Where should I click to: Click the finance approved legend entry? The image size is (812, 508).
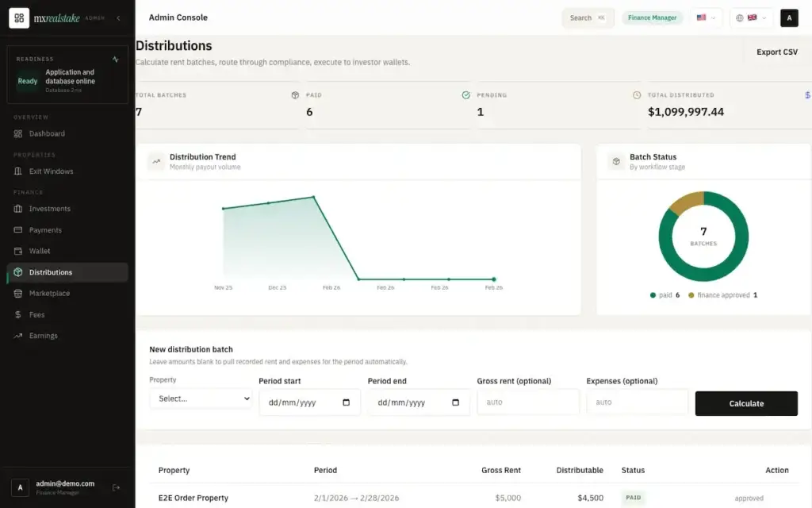(x=723, y=295)
